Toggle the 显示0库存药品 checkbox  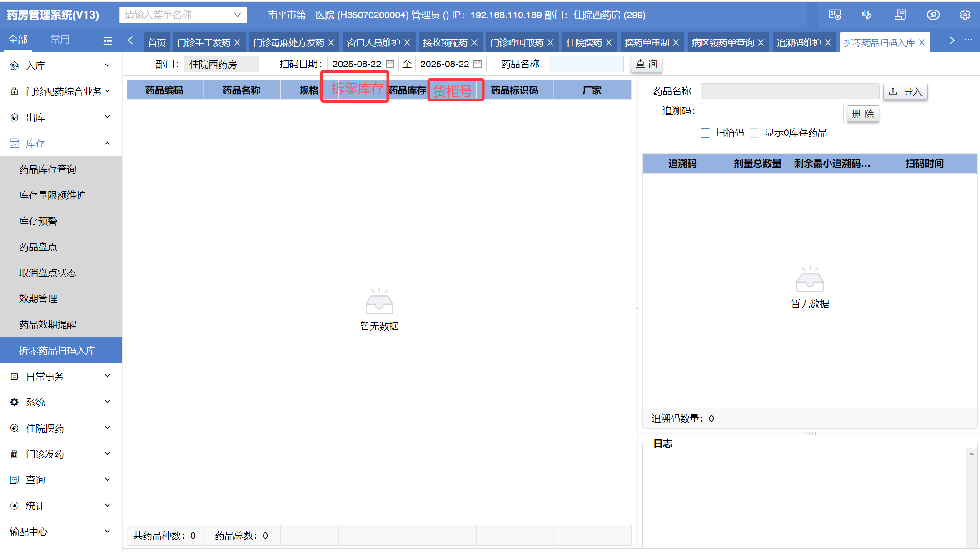coord(755,133)
